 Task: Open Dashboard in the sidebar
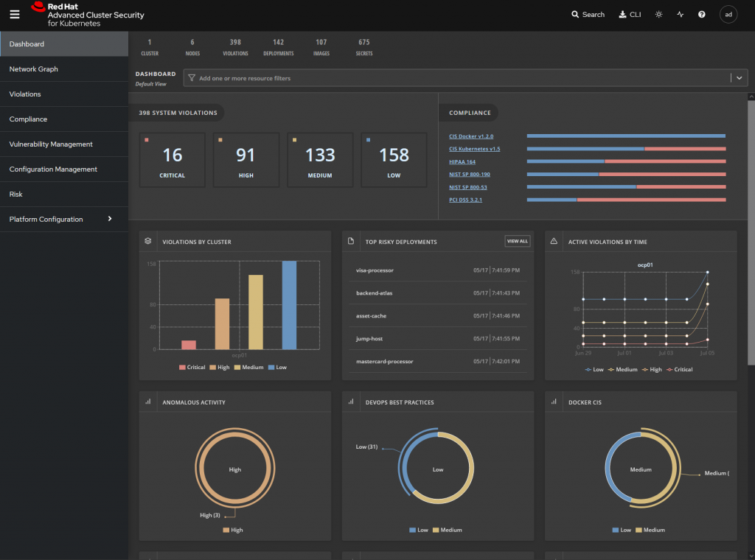64,43
